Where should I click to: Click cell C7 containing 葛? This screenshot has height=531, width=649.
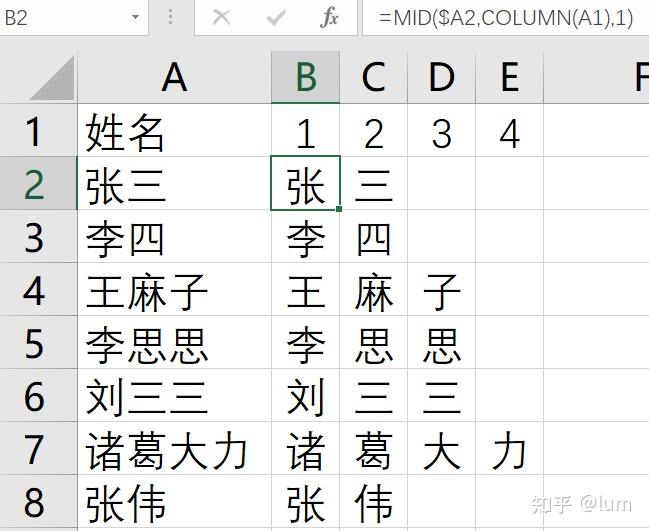373,448
